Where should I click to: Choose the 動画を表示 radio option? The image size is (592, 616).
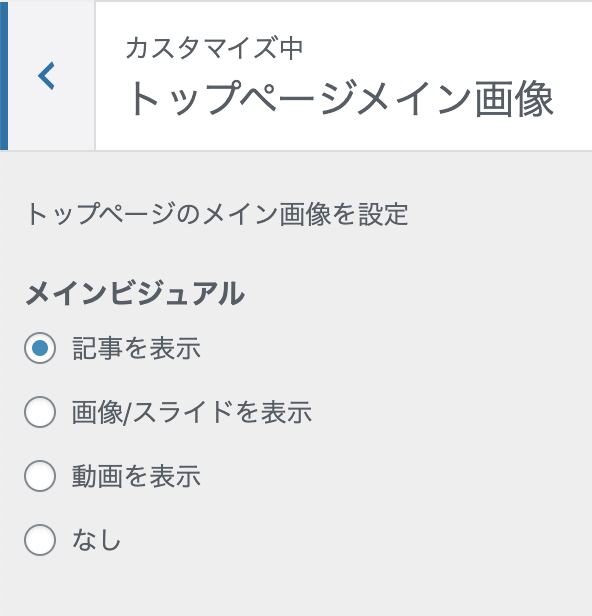pos(40,476)
